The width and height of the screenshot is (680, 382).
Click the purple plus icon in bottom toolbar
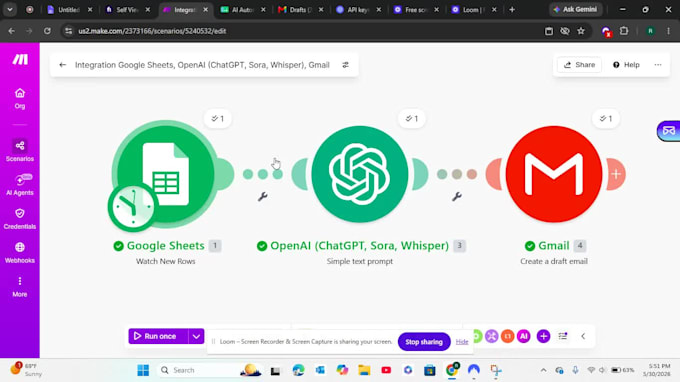pos(543,336)
